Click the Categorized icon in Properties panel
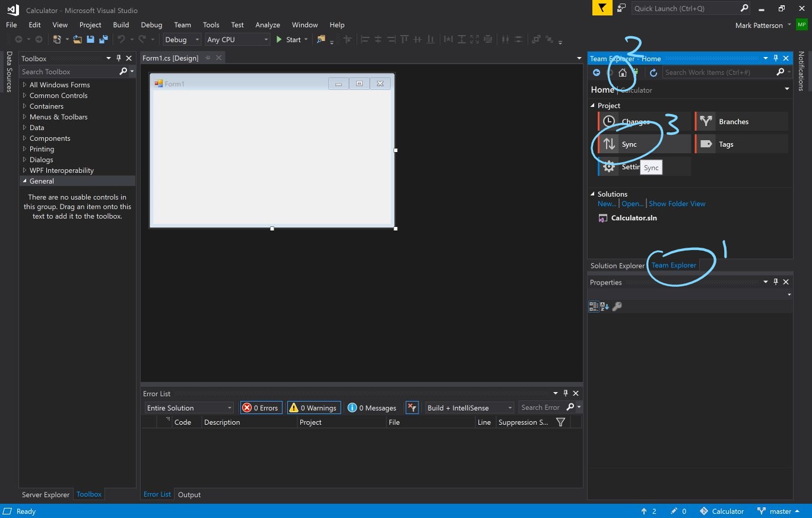 tap(593, 307)
